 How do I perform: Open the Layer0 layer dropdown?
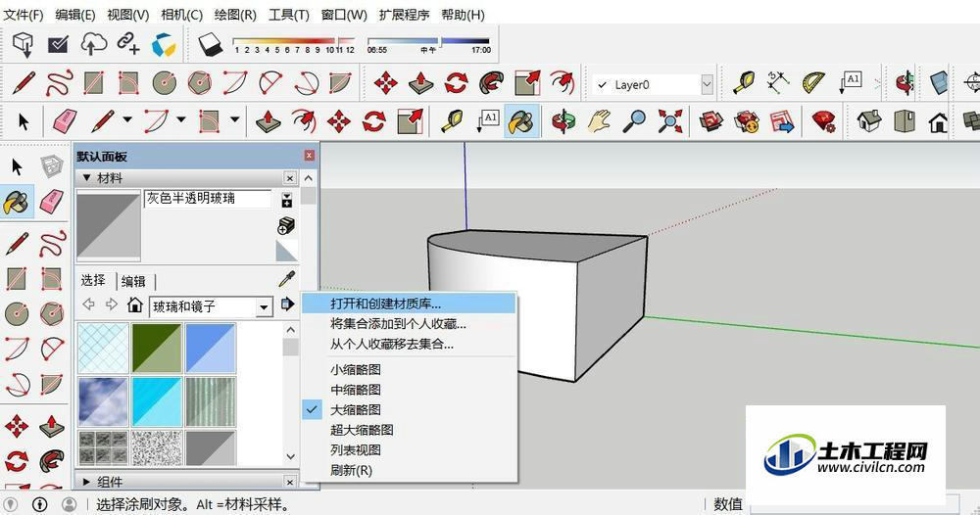coord(707,84)
